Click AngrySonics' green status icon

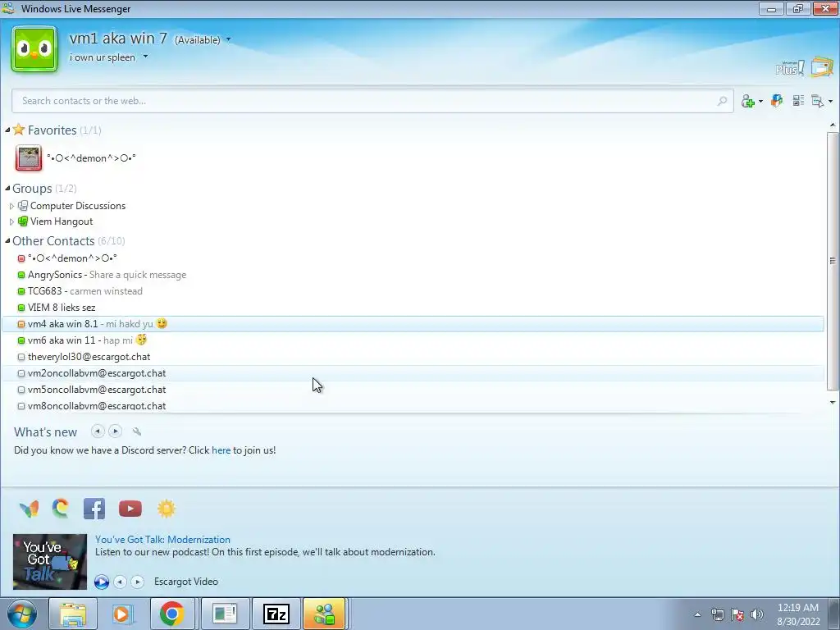pos(21,275)
